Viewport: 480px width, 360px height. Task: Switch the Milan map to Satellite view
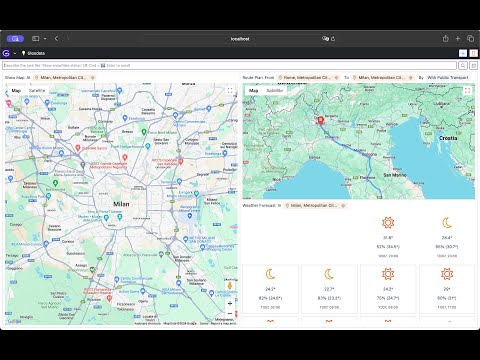[37, 91]
